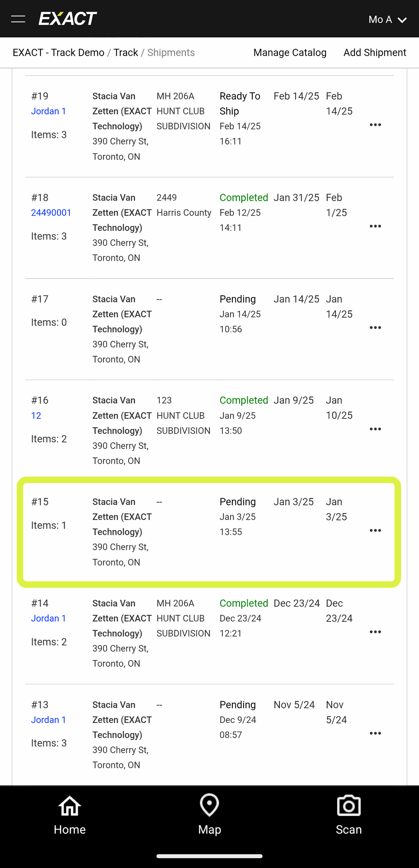419x868 pixels.
Task: Open more options for shipment #18
Action: coord(375,226)
